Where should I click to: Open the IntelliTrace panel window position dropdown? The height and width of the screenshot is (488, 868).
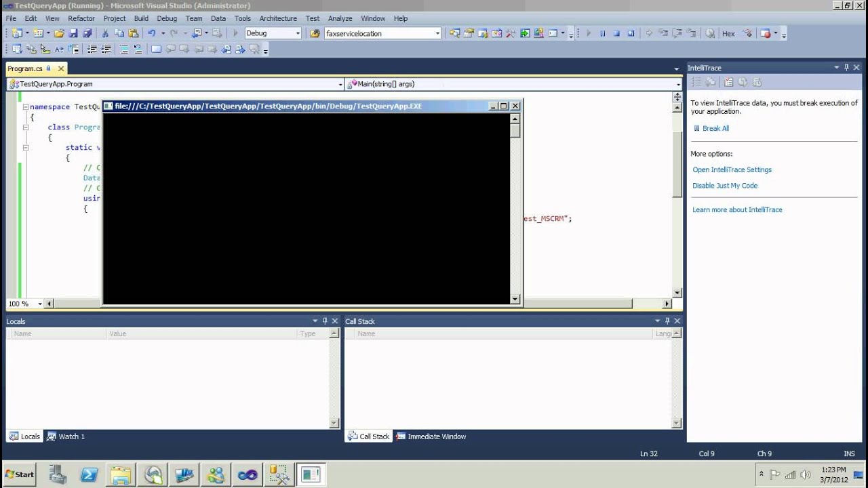point(836,68)
